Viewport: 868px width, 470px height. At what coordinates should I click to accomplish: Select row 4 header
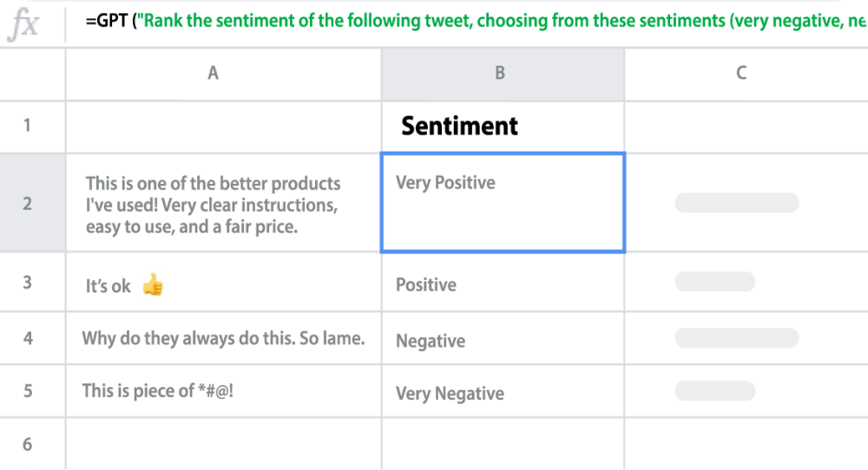coord(28,337)
